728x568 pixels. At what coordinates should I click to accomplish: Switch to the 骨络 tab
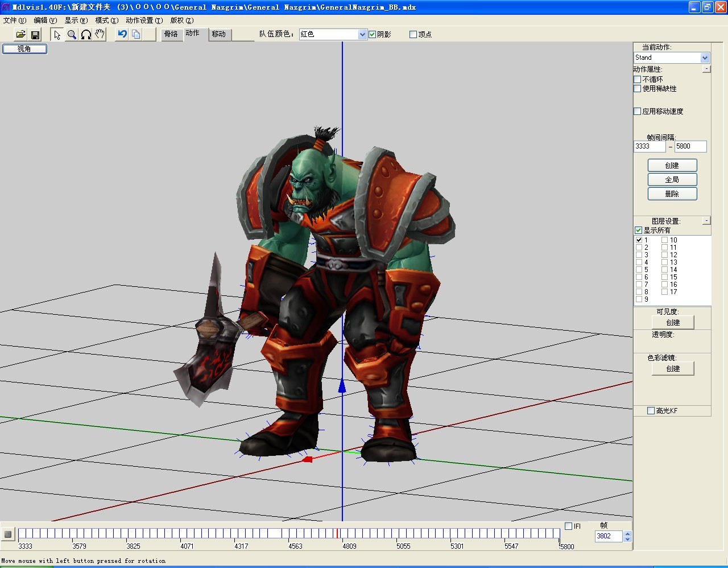point(171,34)
